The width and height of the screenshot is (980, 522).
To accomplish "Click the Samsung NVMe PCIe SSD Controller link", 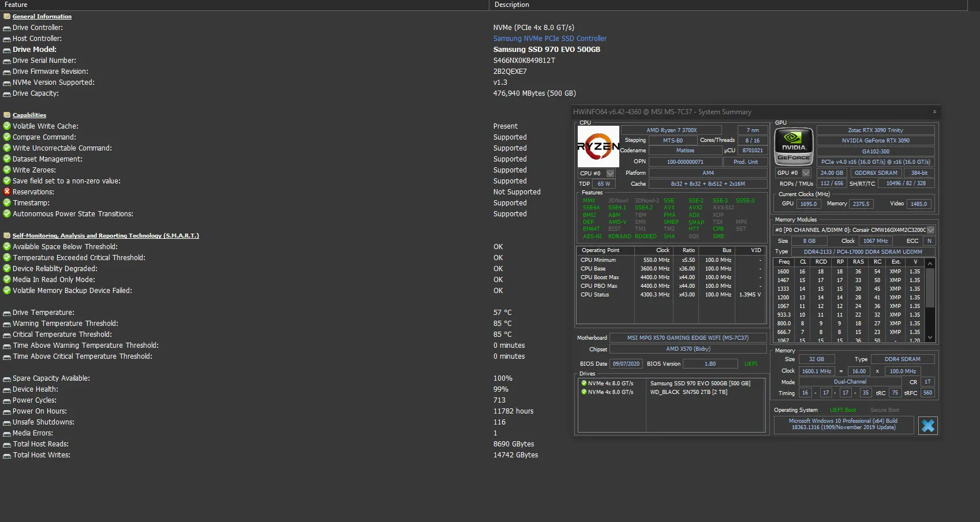I will click(x=549, y=39).
